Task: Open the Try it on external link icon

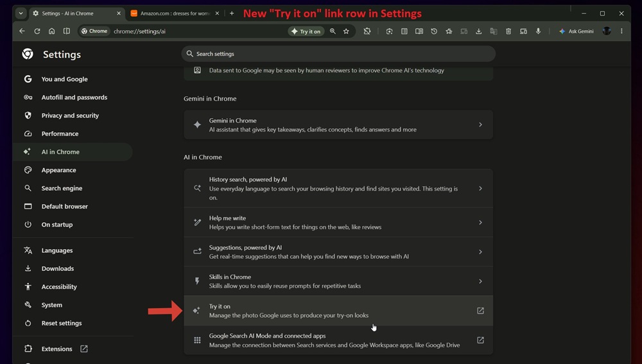Action: [480, 311]
